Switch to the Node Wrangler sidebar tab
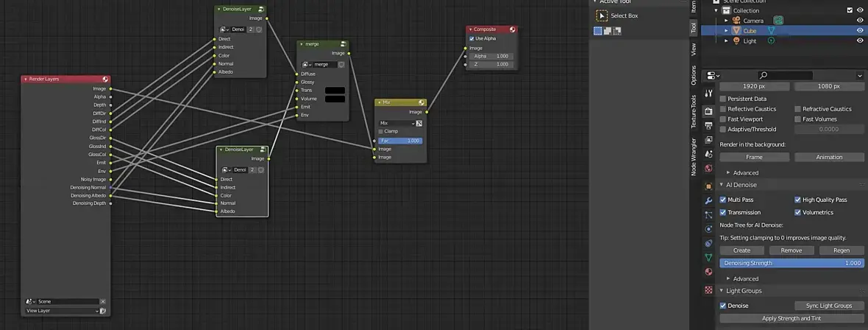868x330 pixels. click(x=694, y=157)
